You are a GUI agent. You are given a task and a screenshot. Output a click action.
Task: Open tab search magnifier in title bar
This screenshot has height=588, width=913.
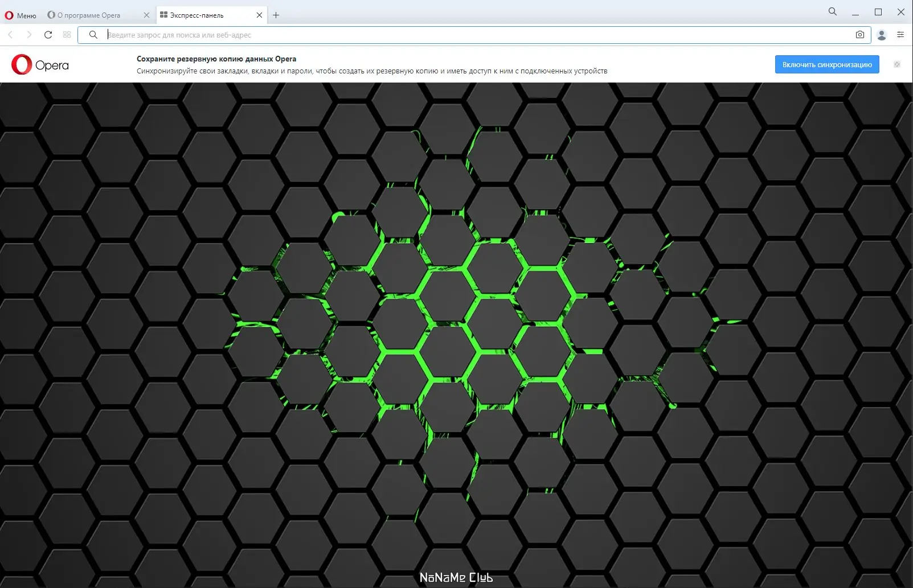point(833,11)
